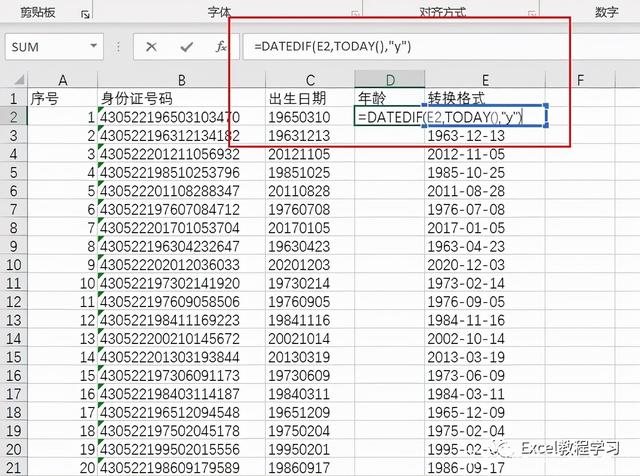Viewport: 640px width, 476px height.
Task: Click the cancel (X) formula entry icon
Action: click(151, 47)
